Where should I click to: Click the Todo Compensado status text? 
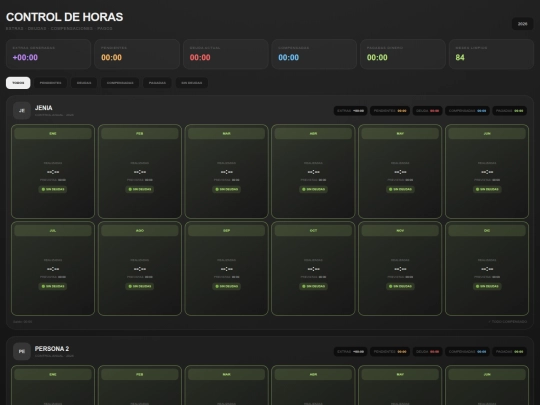[507, 322]
